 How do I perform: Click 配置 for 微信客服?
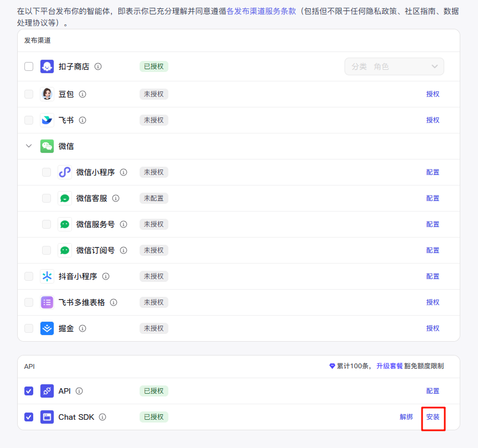tap(433, 198)
